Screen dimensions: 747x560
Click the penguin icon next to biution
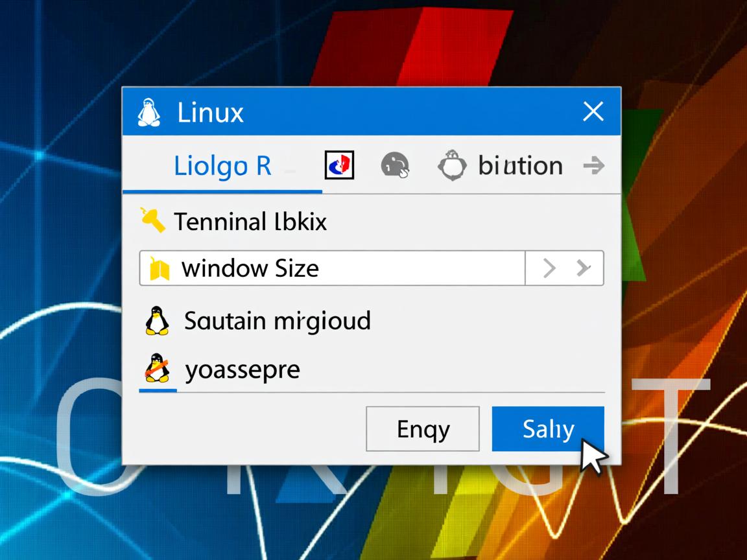(454, 165)
